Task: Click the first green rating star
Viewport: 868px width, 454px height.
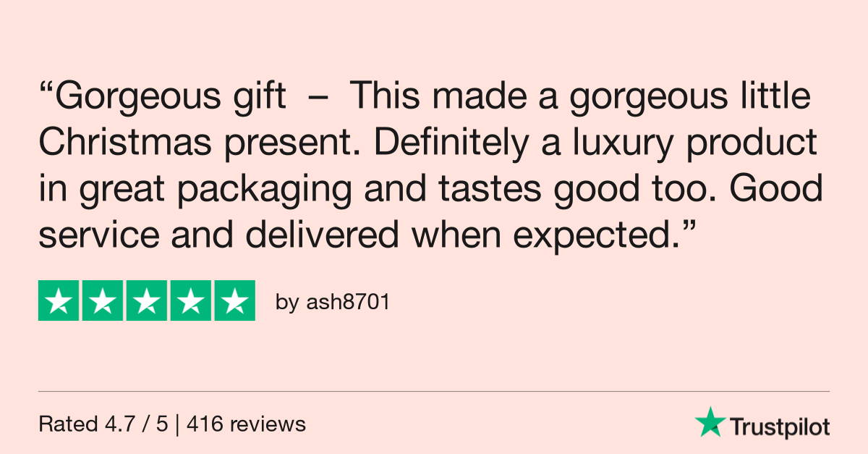Action: (59, 300)
